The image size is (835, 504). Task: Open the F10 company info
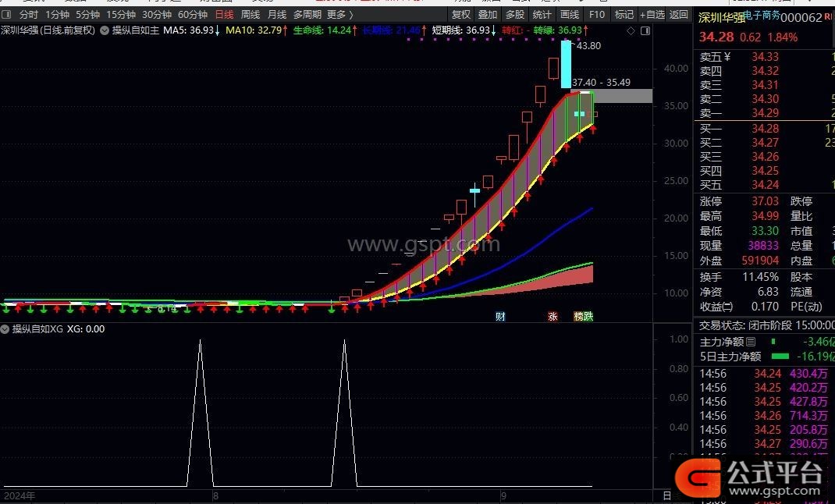coord(596,14)
